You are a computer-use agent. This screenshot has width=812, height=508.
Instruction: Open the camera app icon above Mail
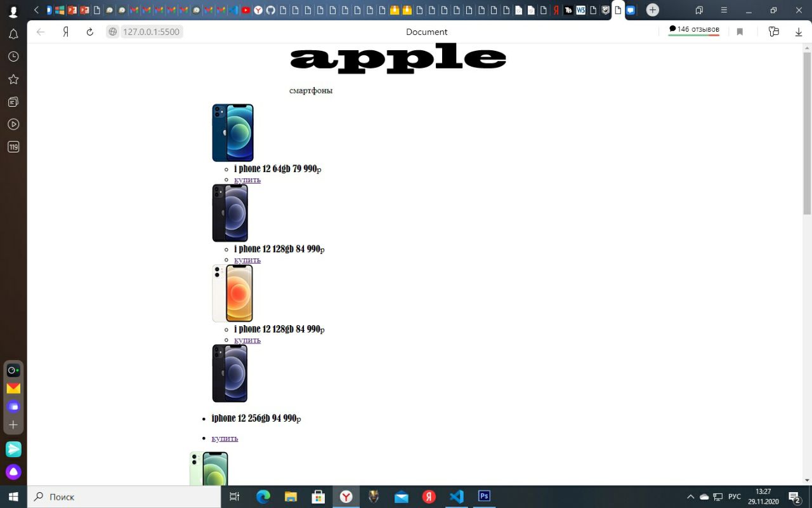click(x=13, y=370)
